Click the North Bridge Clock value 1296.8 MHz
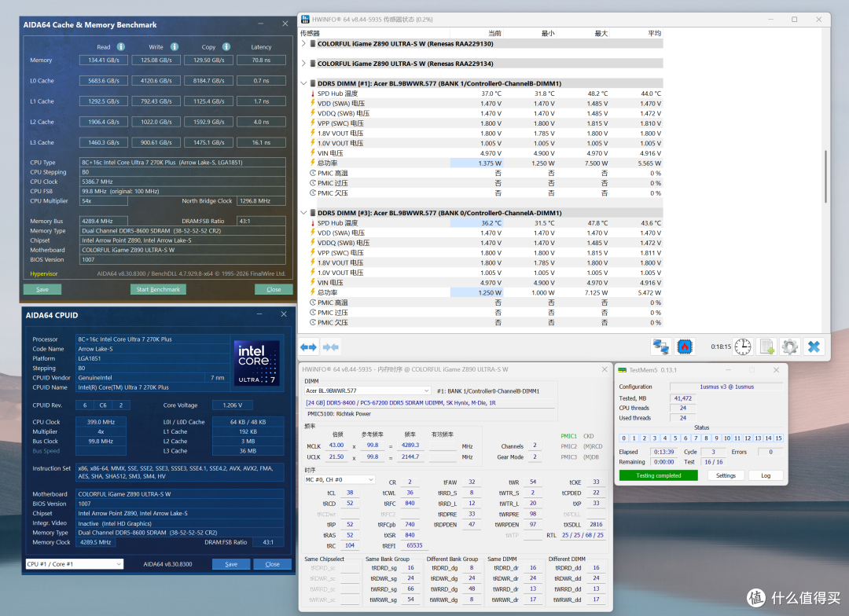The image size is (849, 616). [x=262, y=201]
